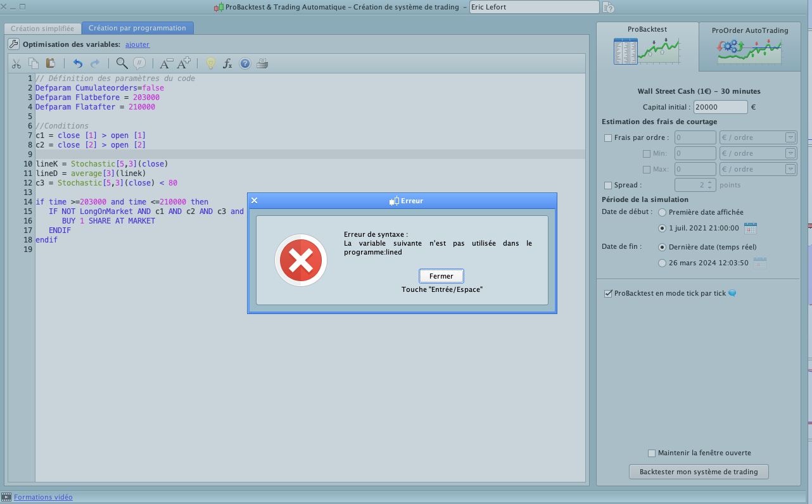Open the start date calendar picker

[x=751, y=228]
